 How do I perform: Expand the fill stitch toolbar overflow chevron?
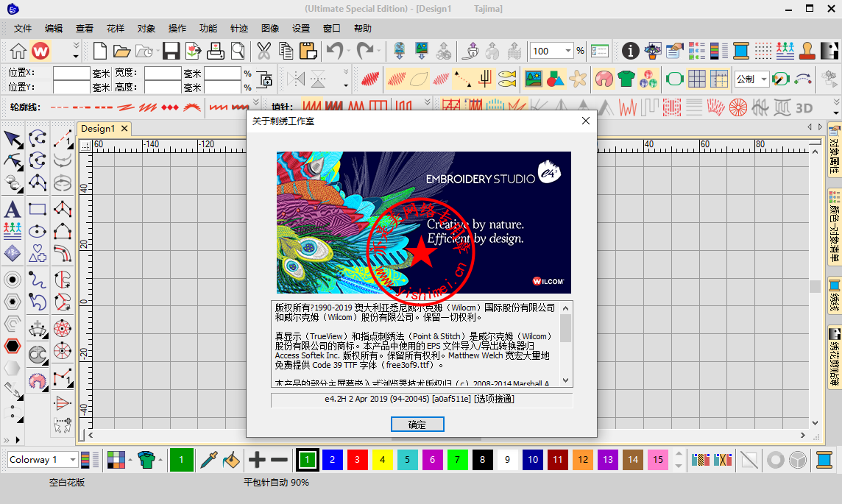pyautogui.click(x=428, y=102)
